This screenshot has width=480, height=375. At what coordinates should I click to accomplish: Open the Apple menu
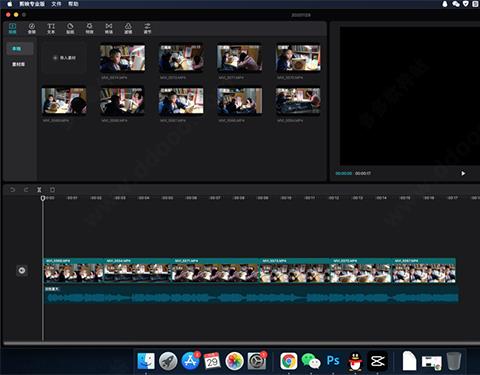pos(9,4)
